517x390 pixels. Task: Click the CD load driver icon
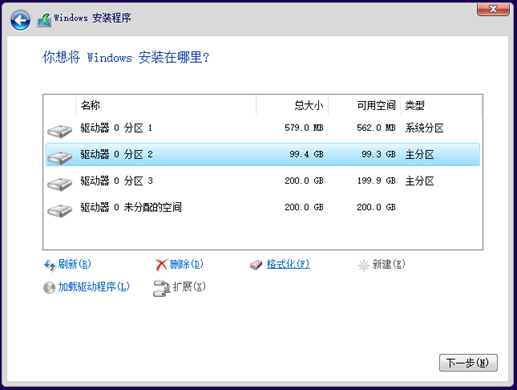(x=49, y=287)
